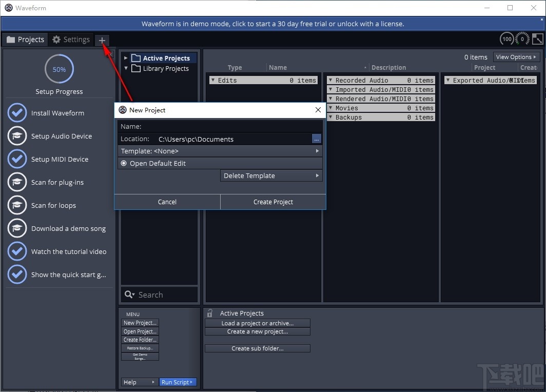Click the Scan for loops icon

point(17,205)
